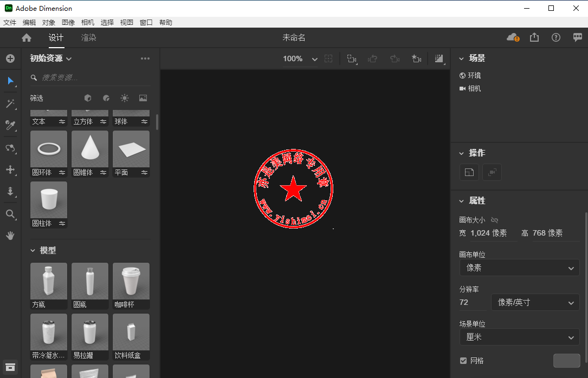Open the 视图 menu
Image resolution: width=588 pixels, height=378 pixels.
(x=127, y=23)
